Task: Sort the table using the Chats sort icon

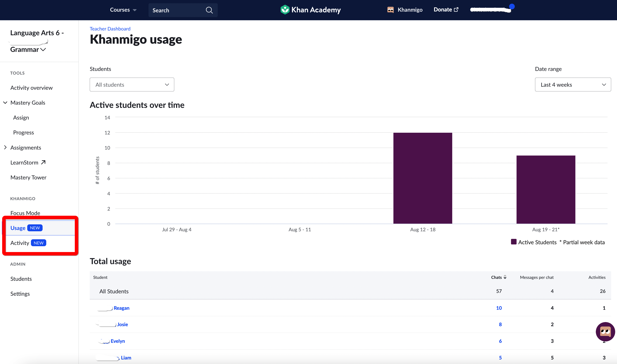Action: pyautogui.click(x=505, y=277)
